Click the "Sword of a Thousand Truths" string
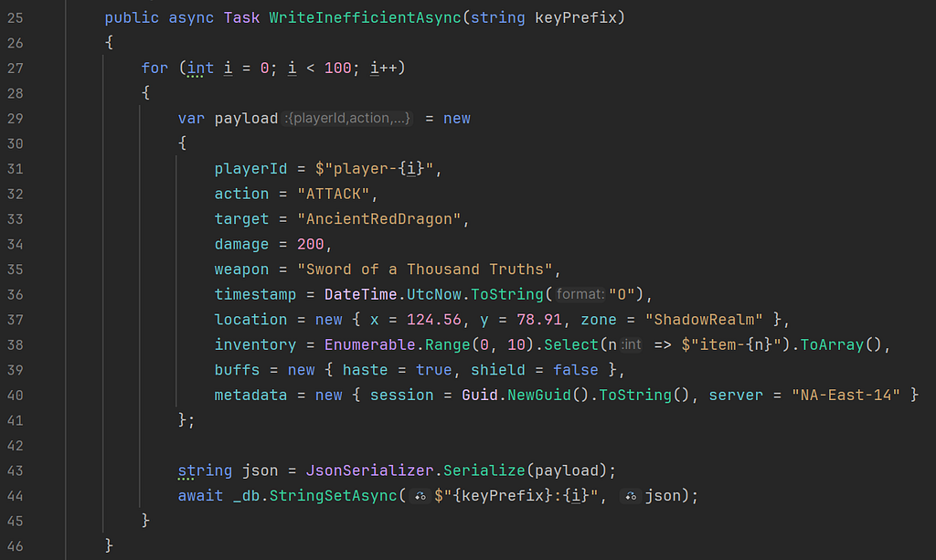Viewport: 936px width, 560px height. coord(425,269)
